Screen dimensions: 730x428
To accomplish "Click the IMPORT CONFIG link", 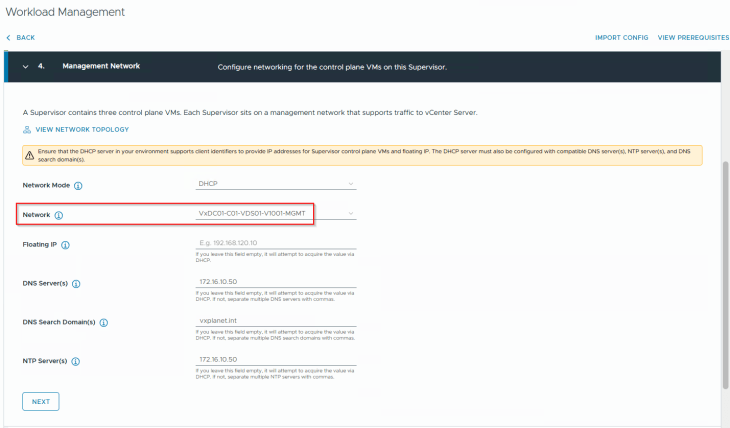I will click(x=621, y=37).
